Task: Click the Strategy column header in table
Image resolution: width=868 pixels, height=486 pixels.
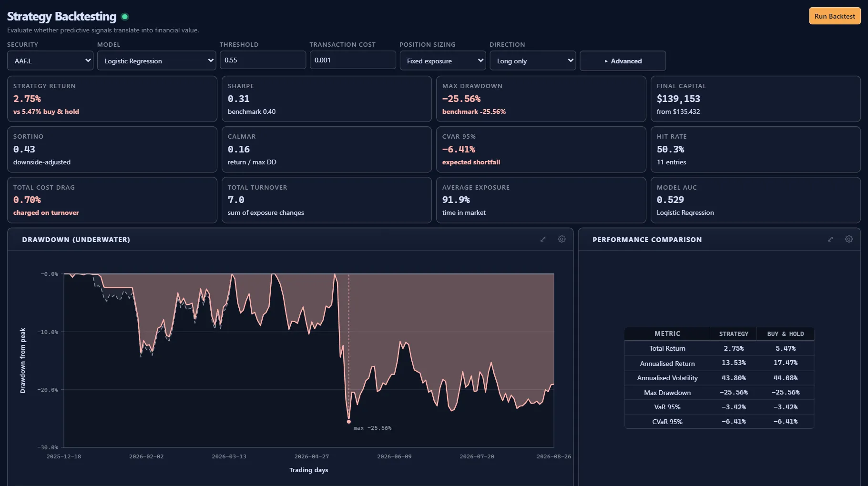Action: [734, 334]
